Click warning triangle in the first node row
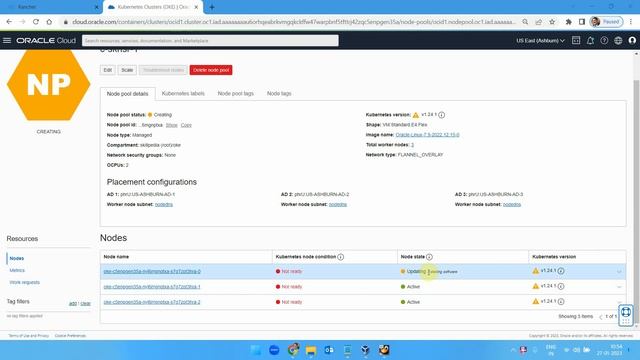640x360 pixels. click(x=536, y=271)
